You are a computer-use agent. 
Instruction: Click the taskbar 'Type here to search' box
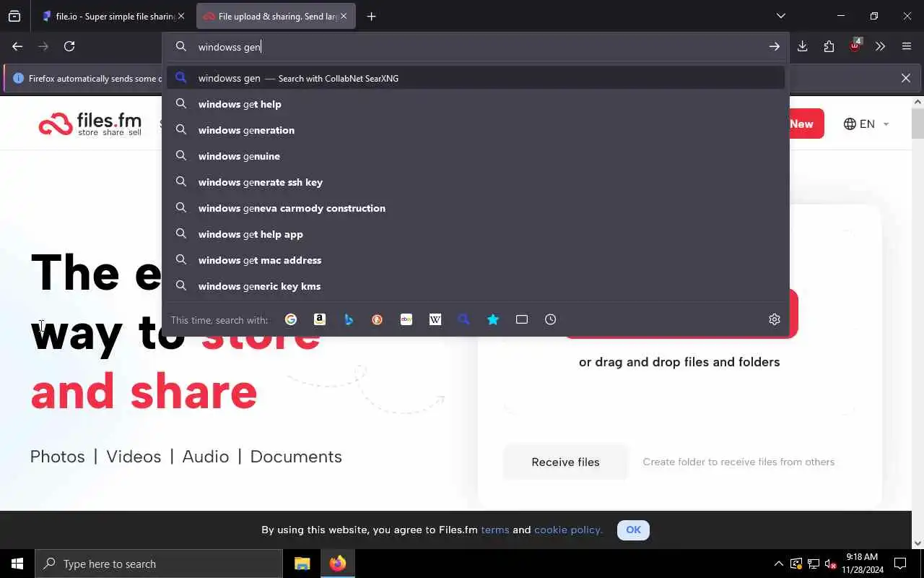(x=159, y=564)
